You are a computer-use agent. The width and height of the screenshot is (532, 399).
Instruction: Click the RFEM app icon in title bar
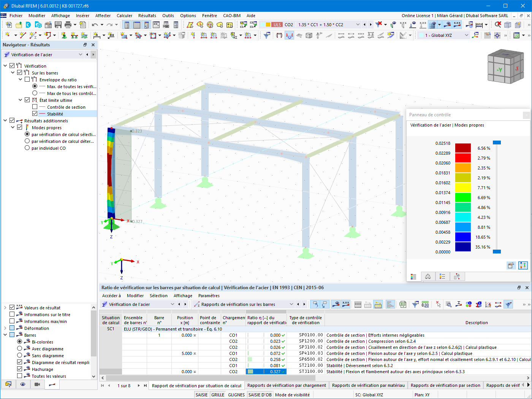pos(6,6)
